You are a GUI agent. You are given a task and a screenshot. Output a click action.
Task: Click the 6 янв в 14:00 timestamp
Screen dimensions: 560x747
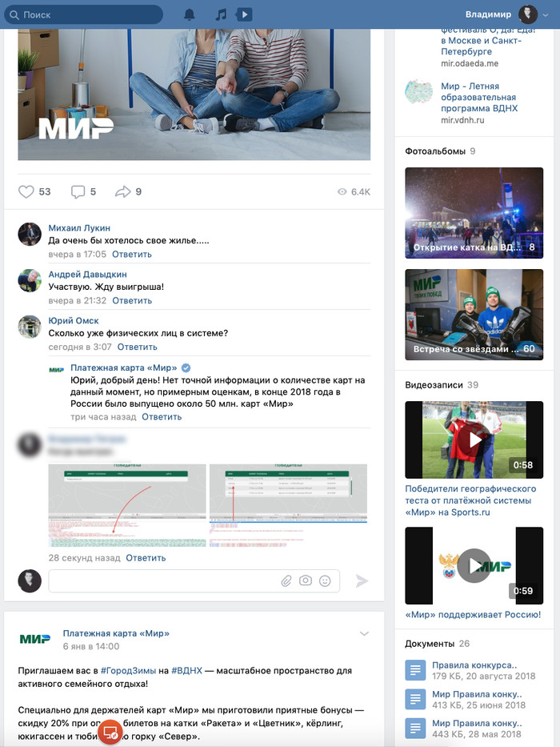coord(91,646)
